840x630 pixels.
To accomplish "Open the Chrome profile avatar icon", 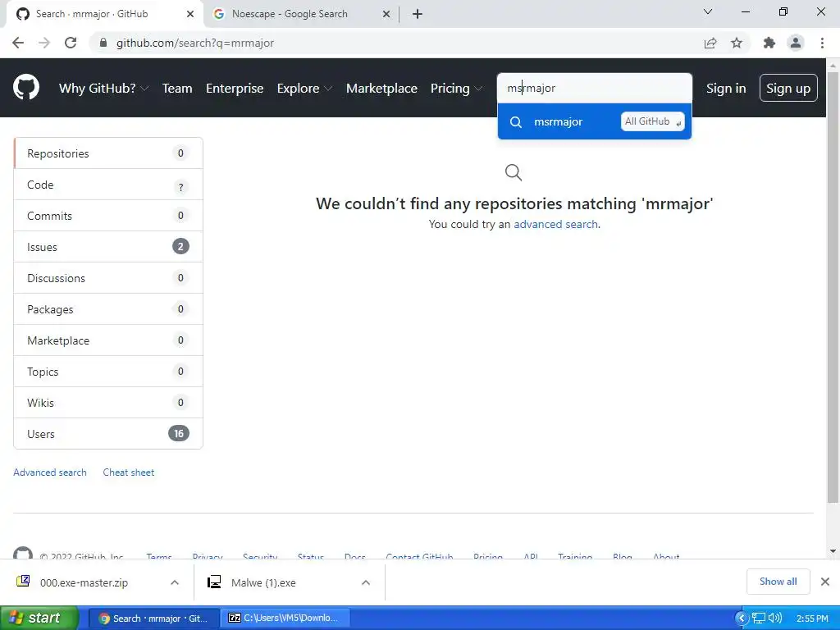I will [796, 43].
